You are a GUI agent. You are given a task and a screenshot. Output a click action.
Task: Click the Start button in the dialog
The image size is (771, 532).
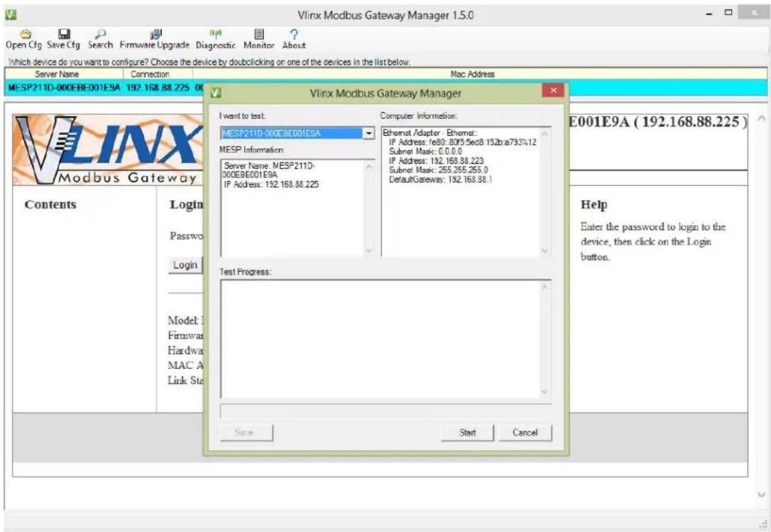click(468, 433)
